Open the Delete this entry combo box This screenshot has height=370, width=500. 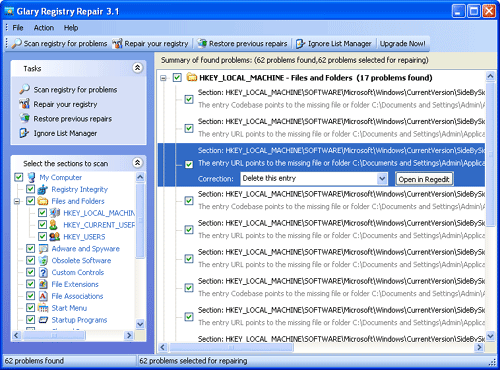click(x=314, y=179)
